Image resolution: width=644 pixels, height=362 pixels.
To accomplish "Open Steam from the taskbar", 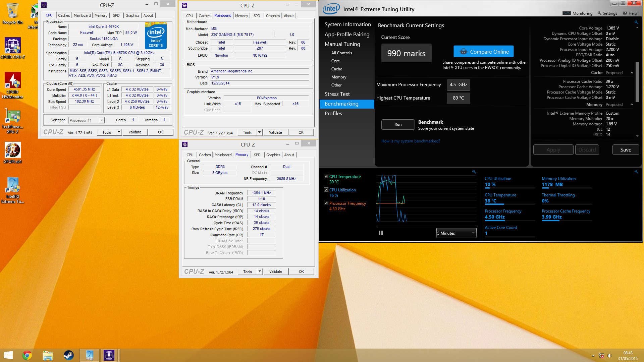I will coord(69,355).
